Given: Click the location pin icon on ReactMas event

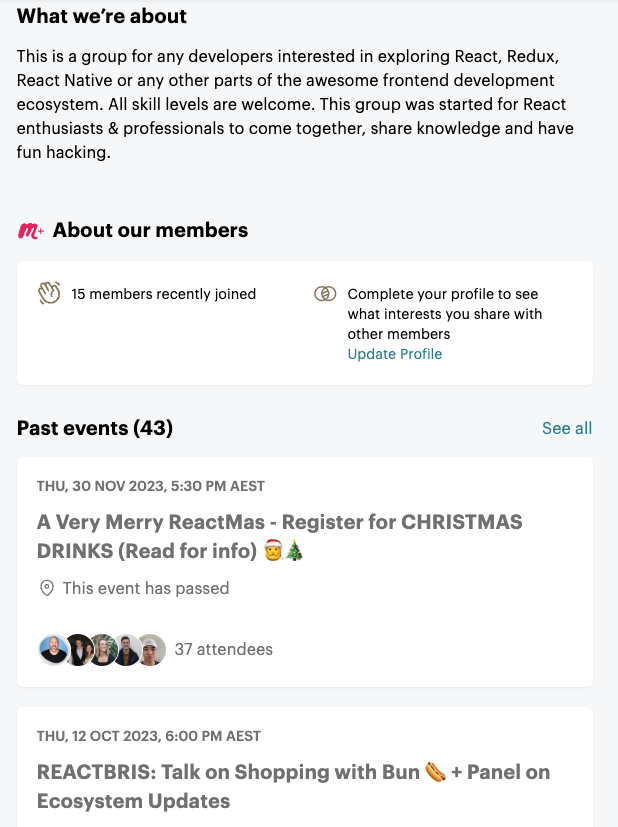Looking at the screenshot, I should [x=46, y=588].
